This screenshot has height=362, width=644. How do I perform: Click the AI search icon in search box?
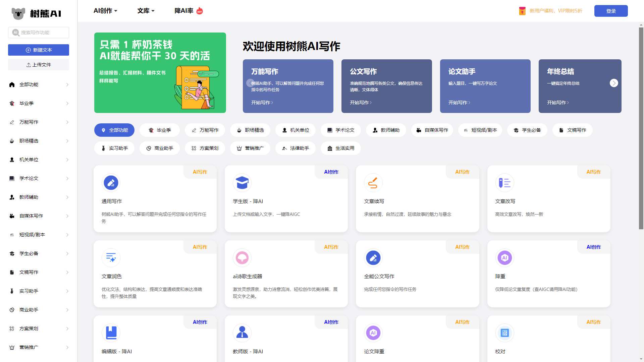click(15, 33)
